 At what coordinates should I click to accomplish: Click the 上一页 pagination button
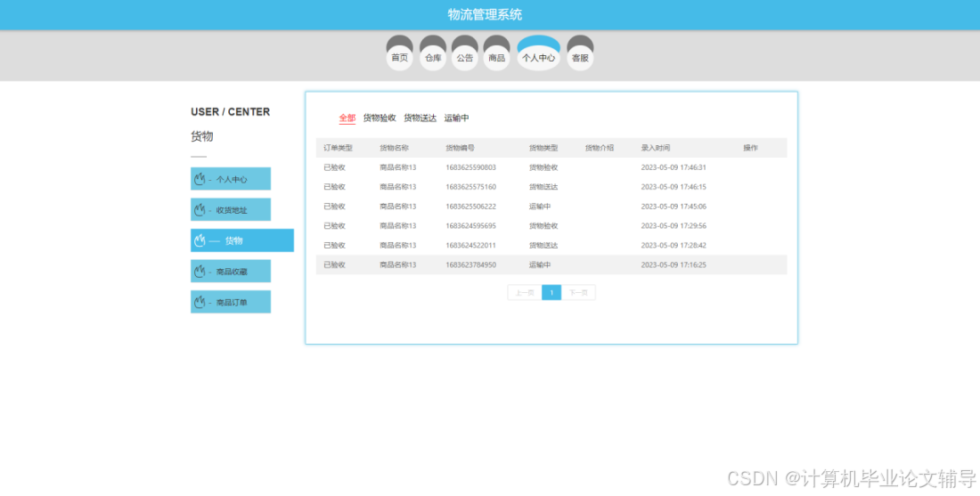pyautogui.click(x=525, y=292)
